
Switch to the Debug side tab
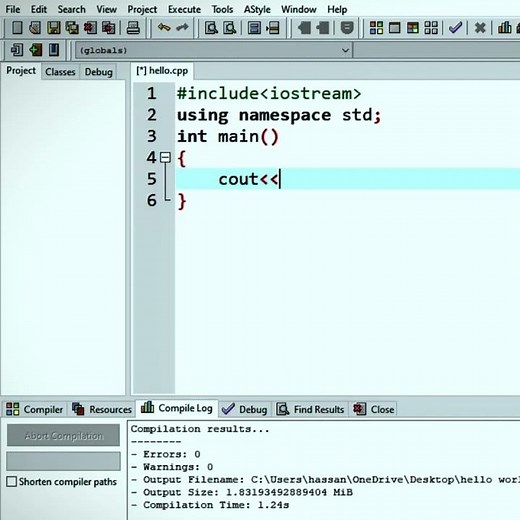(x=98, y=72)
